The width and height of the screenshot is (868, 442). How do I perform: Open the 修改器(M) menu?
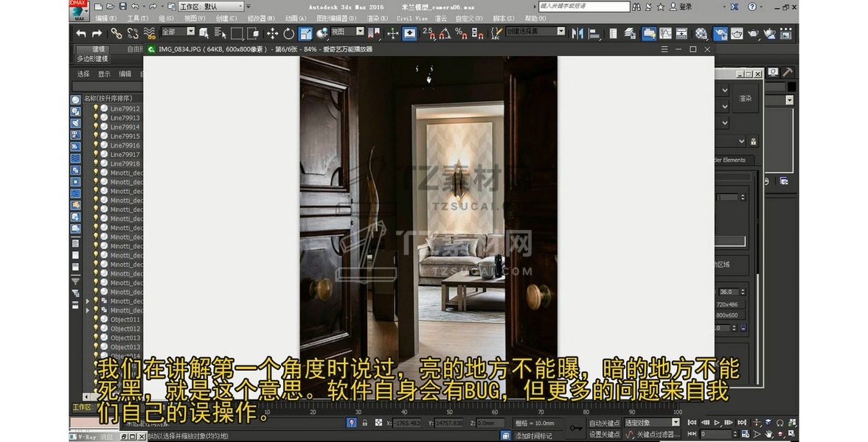click(x=261, y=18)
